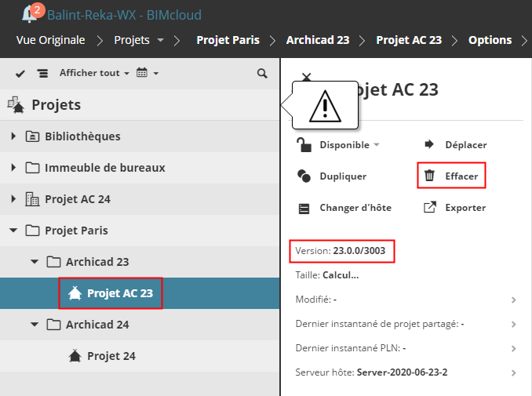Open the notifications bell
Screen dimensions: 532x396
pos(31,13)
